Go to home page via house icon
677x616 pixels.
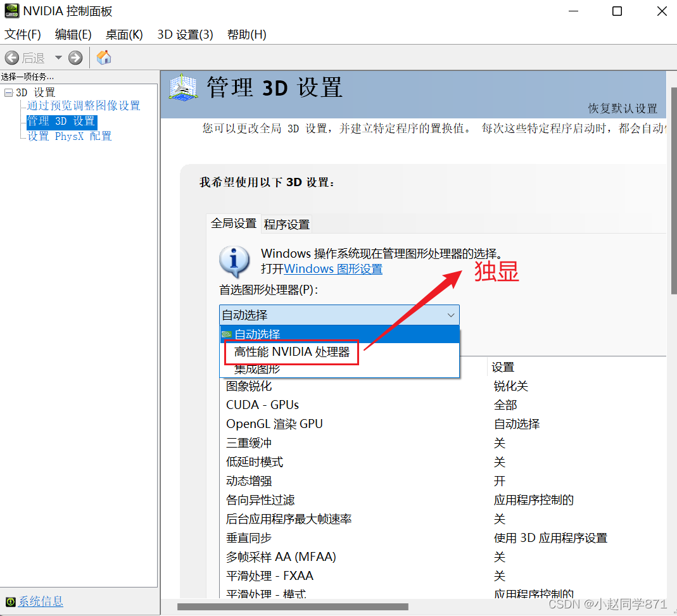click(x=104, y=58)
